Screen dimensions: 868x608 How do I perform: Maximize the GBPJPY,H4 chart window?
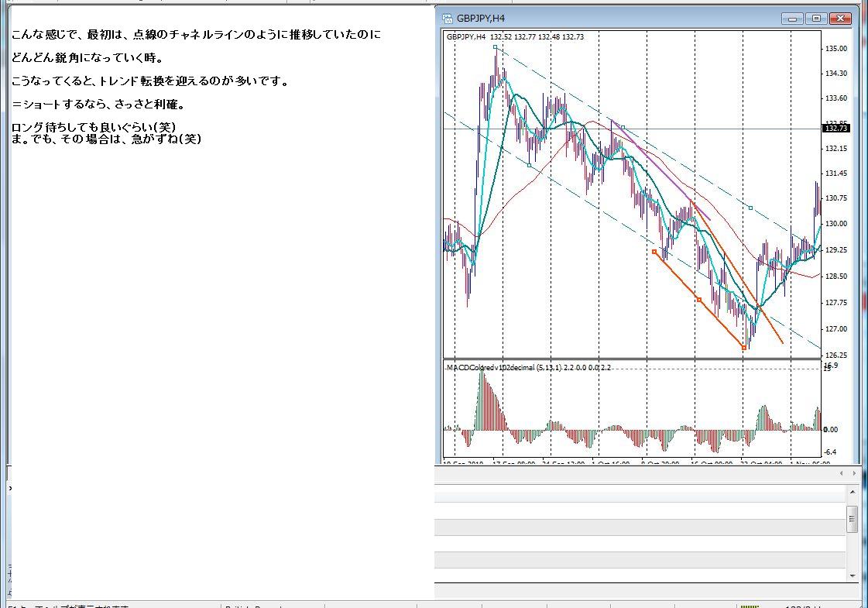pyautogui.click(x=816, y=19)
